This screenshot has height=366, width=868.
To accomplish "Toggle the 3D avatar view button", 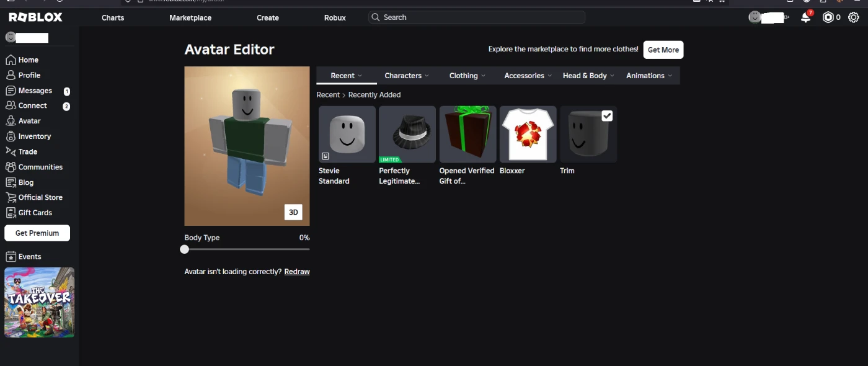I will coord(294,212).
